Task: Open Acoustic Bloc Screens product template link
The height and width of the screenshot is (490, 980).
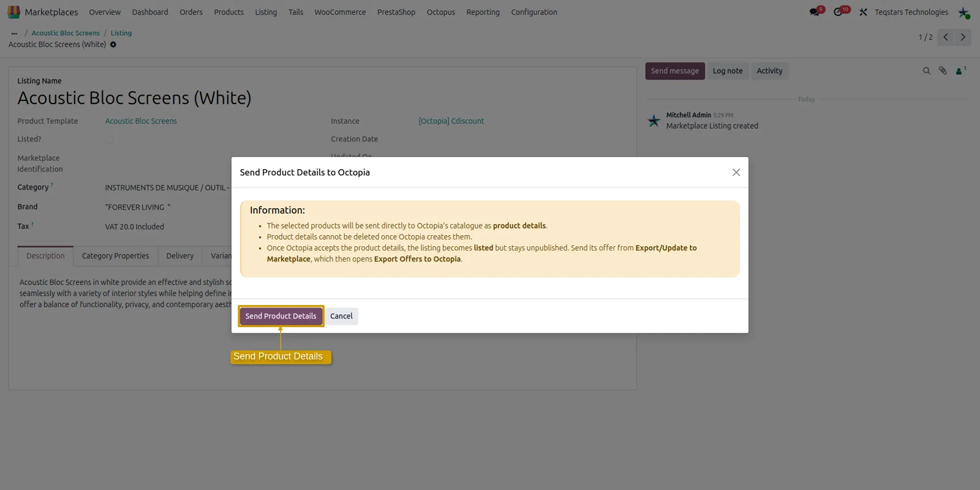Action: pos(141,121)
